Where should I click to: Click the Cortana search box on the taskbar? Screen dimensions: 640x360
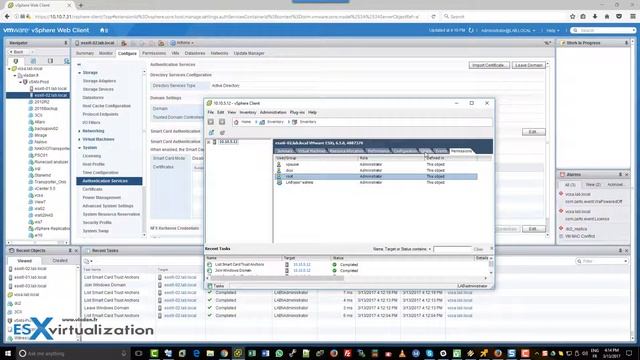73,353
